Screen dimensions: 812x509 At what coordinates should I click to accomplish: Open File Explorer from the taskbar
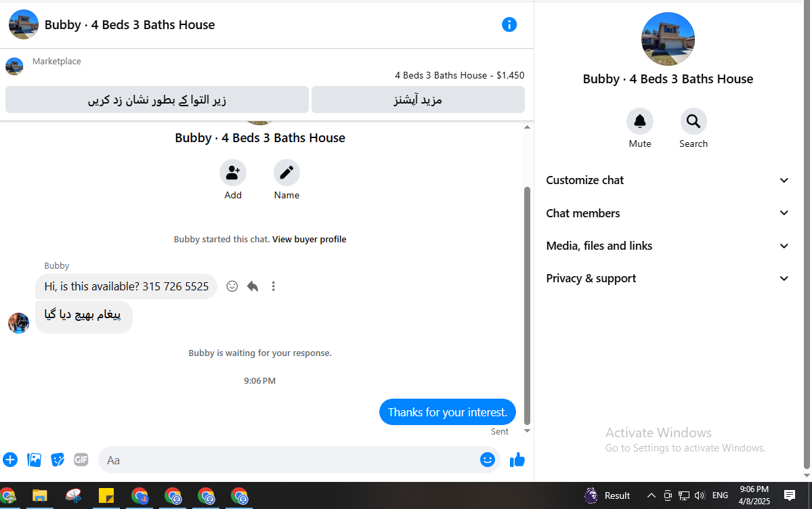40,495
